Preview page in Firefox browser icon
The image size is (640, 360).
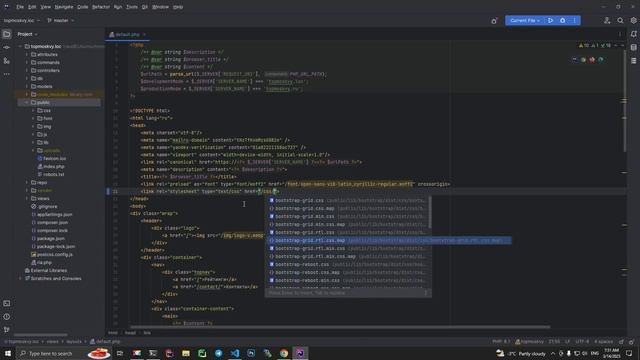[592, 60]
